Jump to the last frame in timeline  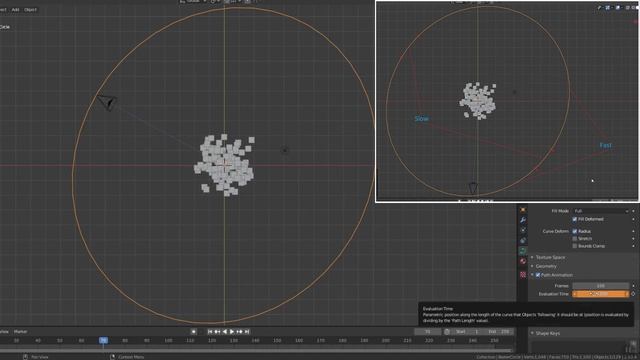[247, 332]
